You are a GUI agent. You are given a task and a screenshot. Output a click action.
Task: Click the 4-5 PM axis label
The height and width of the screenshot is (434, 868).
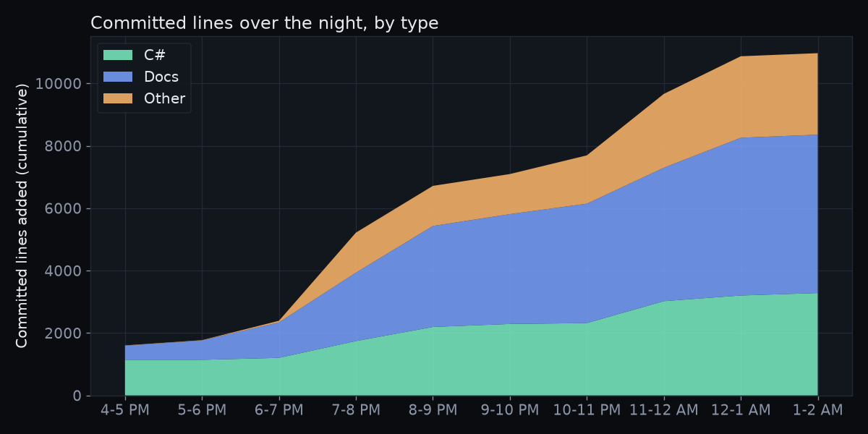click(x=125, y=410)
